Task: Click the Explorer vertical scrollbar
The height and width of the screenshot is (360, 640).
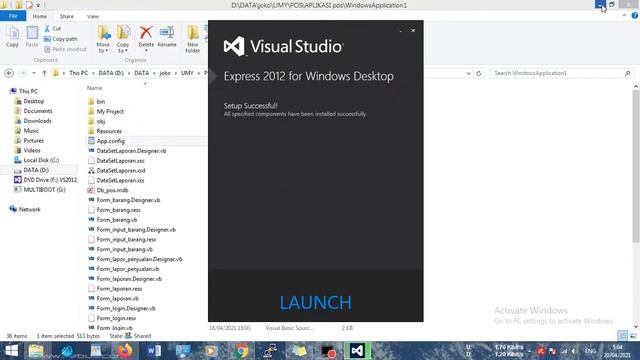Action: point(636,165)
